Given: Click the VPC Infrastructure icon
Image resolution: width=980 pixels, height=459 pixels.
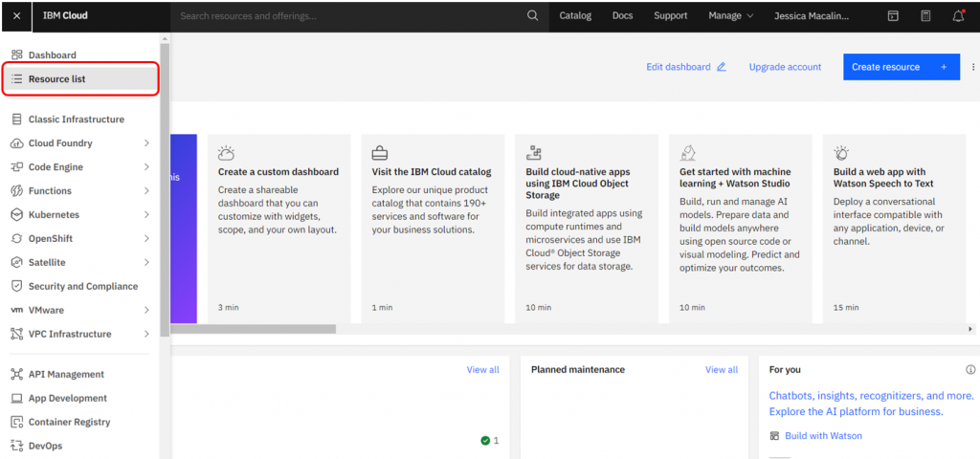Looking at the screenshot, I should (x=17, y=334).
